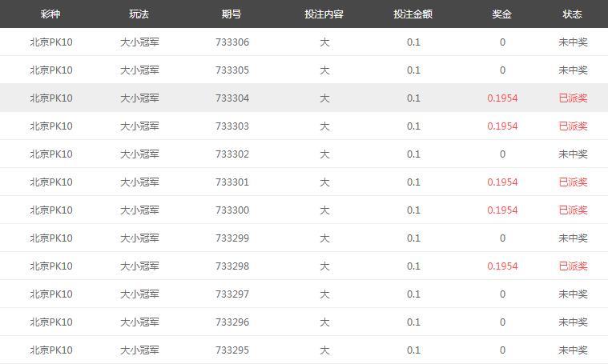This screenshot has width=608, height=364.
Task: Click the 玩法 column header
Action: point(139,14)
